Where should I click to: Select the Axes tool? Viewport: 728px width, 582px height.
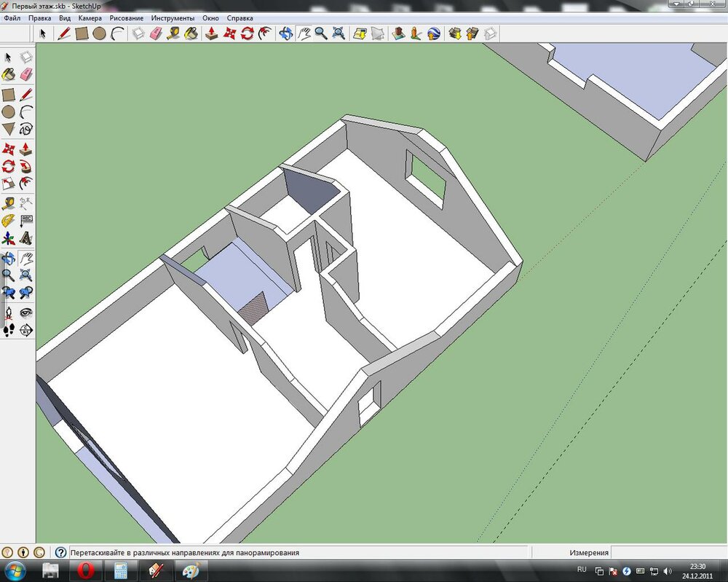pyautogui.click(x=8, y=238)
